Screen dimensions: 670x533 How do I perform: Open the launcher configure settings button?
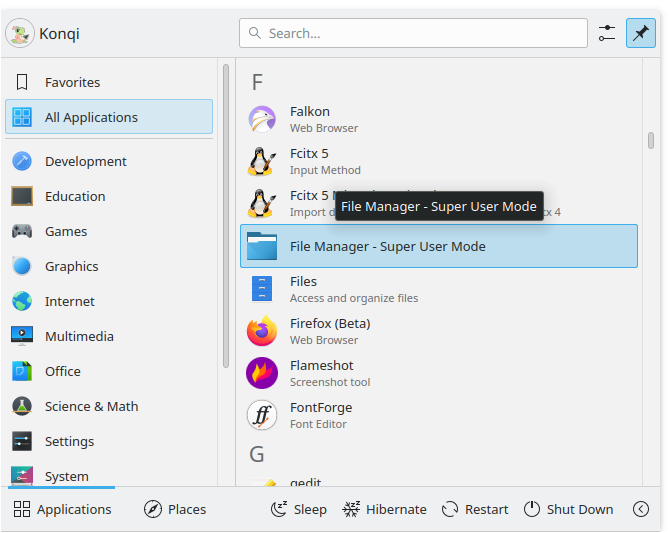[607, 33]
